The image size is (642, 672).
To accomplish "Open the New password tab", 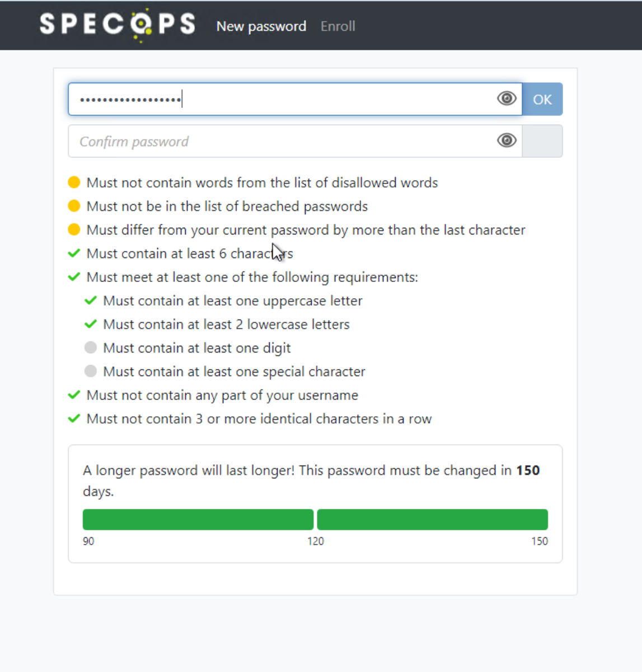I will (x=261, y=26).
